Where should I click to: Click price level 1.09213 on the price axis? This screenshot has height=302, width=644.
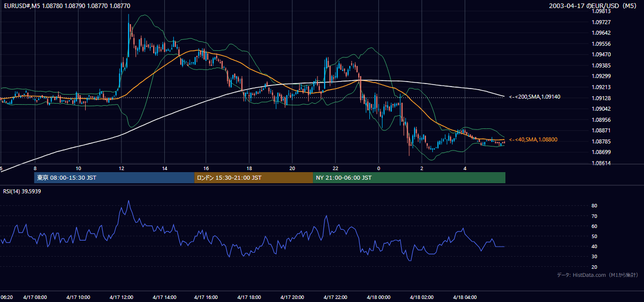tap(602, 87)
